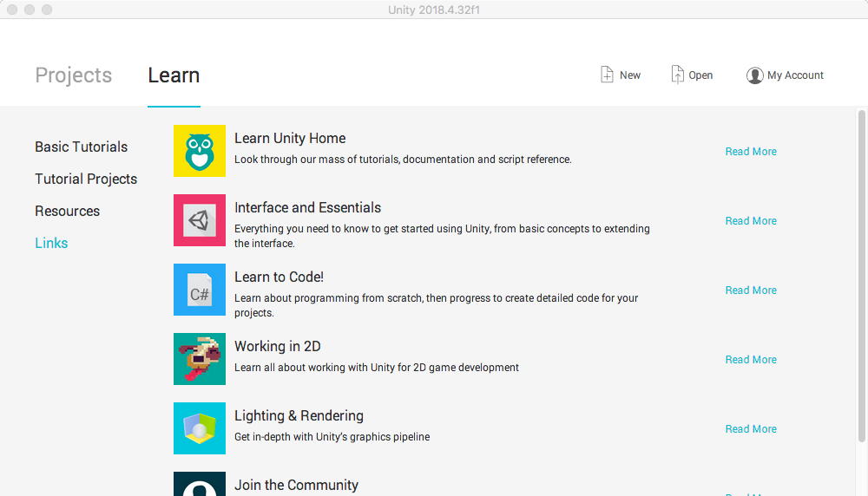Click the Unity 2018.4.32f1 window title
868x496 pixels.
pyautogui.click(x=433, y=10)
